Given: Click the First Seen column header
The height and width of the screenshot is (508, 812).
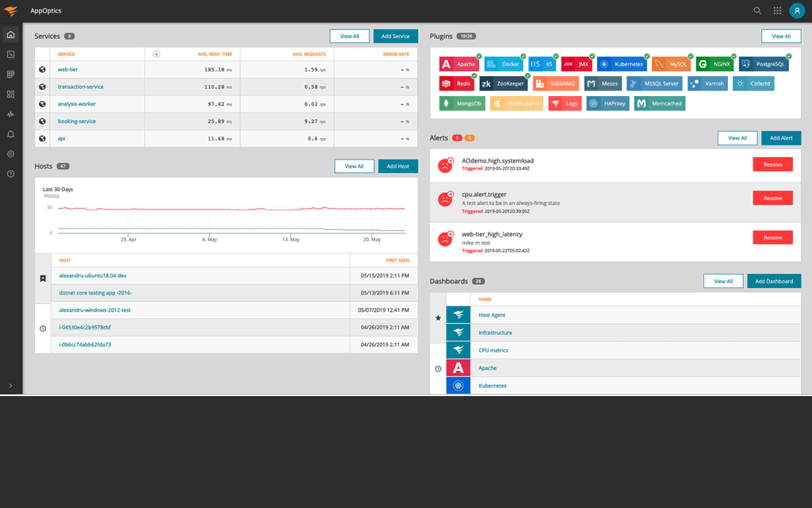Looking at the screenshot, I should click(397, 260).
